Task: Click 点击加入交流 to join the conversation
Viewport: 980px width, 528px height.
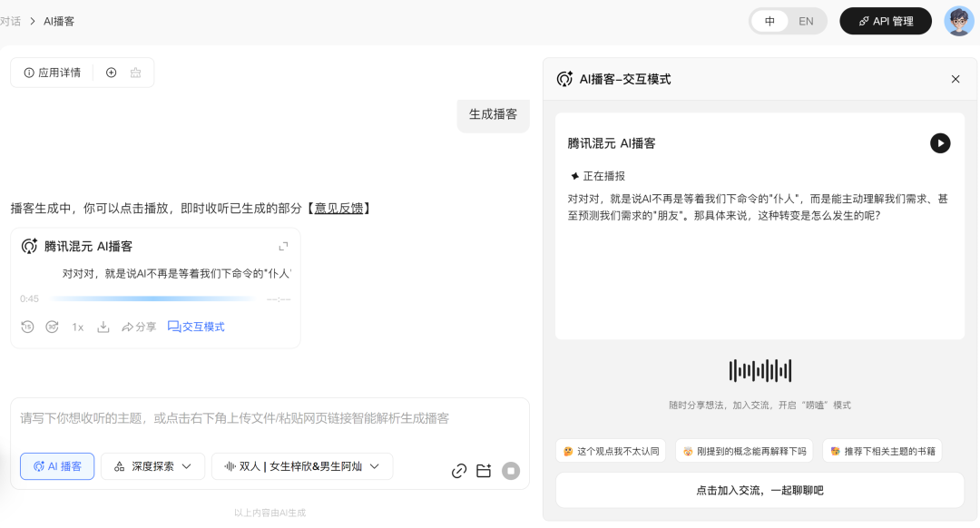Action: tap(759, 490)
